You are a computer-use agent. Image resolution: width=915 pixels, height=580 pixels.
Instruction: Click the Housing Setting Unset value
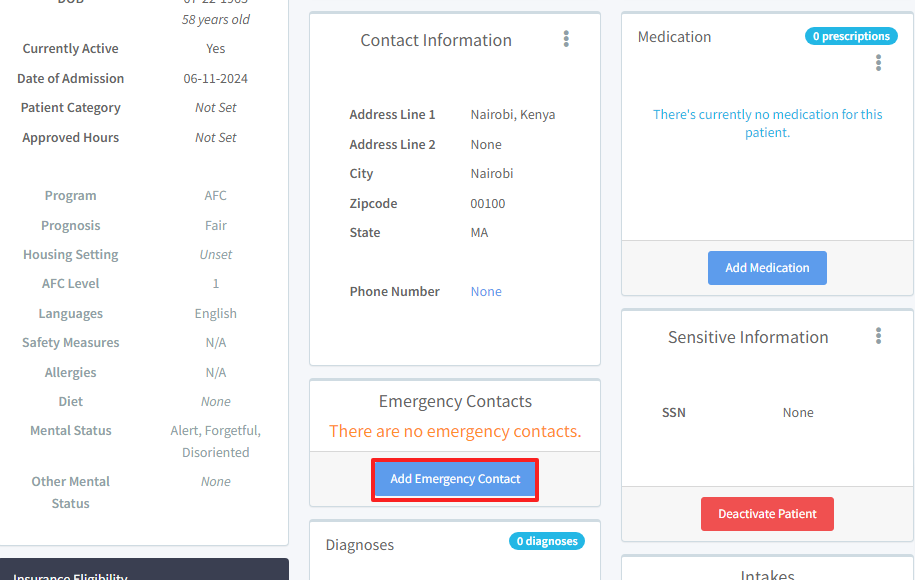tap(216, 255)
